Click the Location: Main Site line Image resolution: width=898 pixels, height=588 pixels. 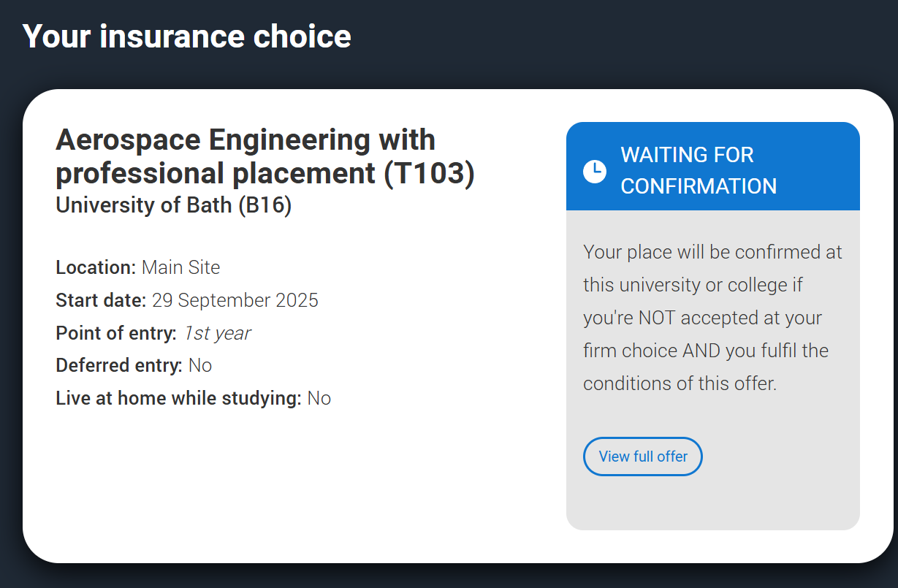click(138, 267)
